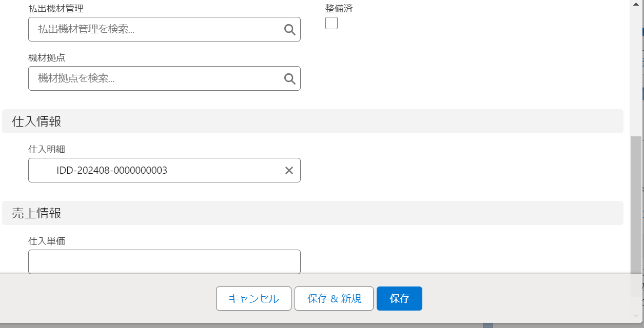644x328 pixels.
Task: Click the 払出機材管理 field label
Action: [x=56, y=8]
